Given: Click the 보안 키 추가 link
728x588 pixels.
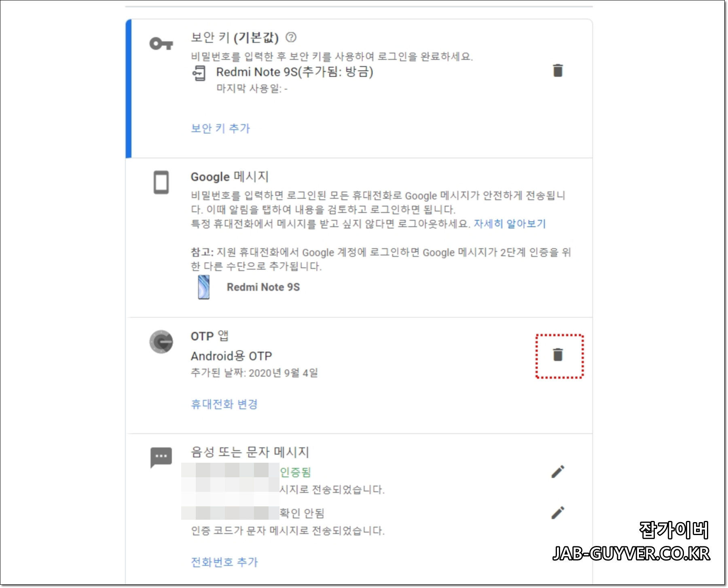Looking at the screenshot, I should [x=221, y=129].
